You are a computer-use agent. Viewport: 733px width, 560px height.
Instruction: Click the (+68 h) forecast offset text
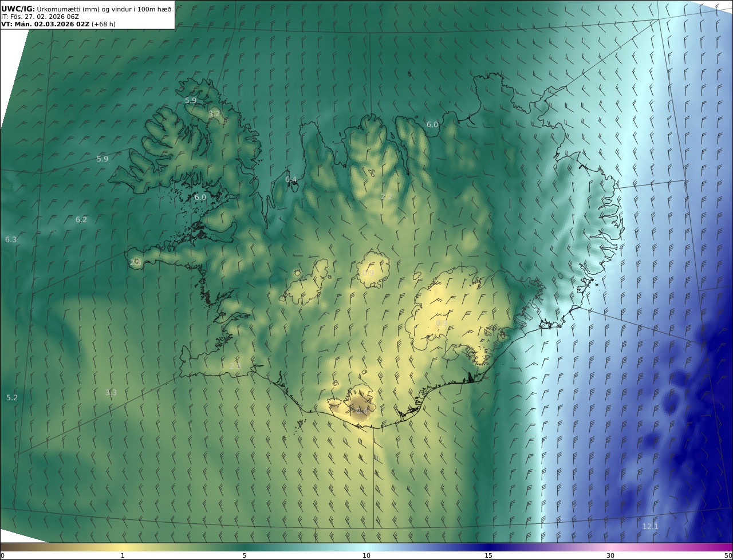tap(104, 24)
